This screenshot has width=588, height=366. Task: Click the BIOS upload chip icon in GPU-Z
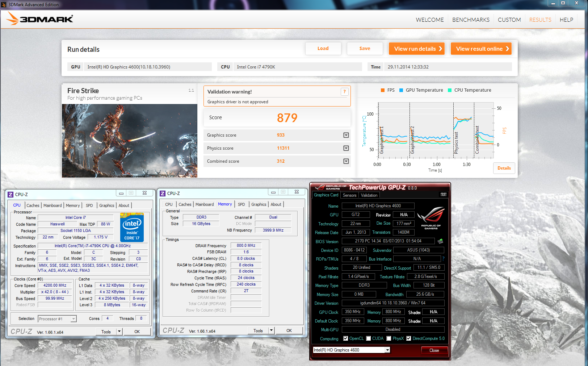point(440,241)
